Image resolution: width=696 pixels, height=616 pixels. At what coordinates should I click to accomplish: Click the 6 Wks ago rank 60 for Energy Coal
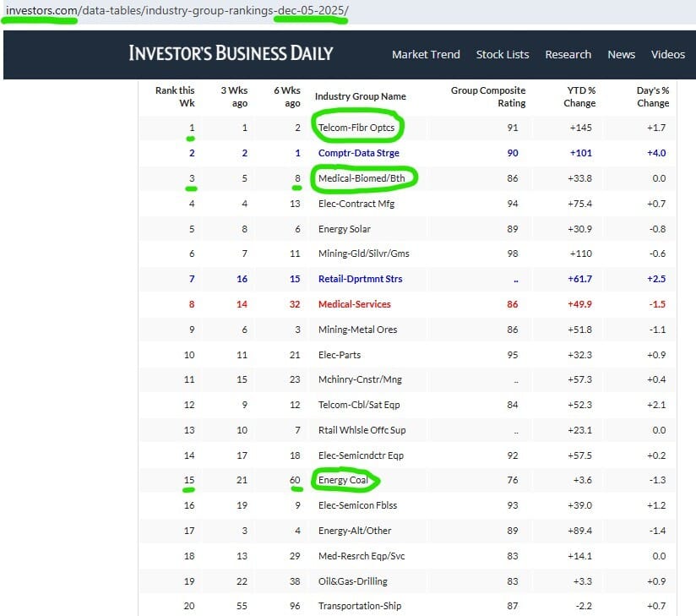pos(295,480)
